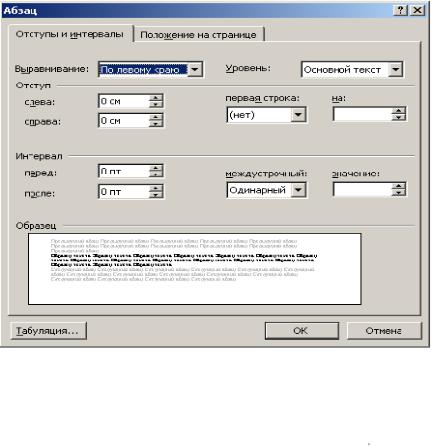Viewport: 432px width, 446px height.
Task: Click the Выравнивание: label
Action: coord(52,69)
